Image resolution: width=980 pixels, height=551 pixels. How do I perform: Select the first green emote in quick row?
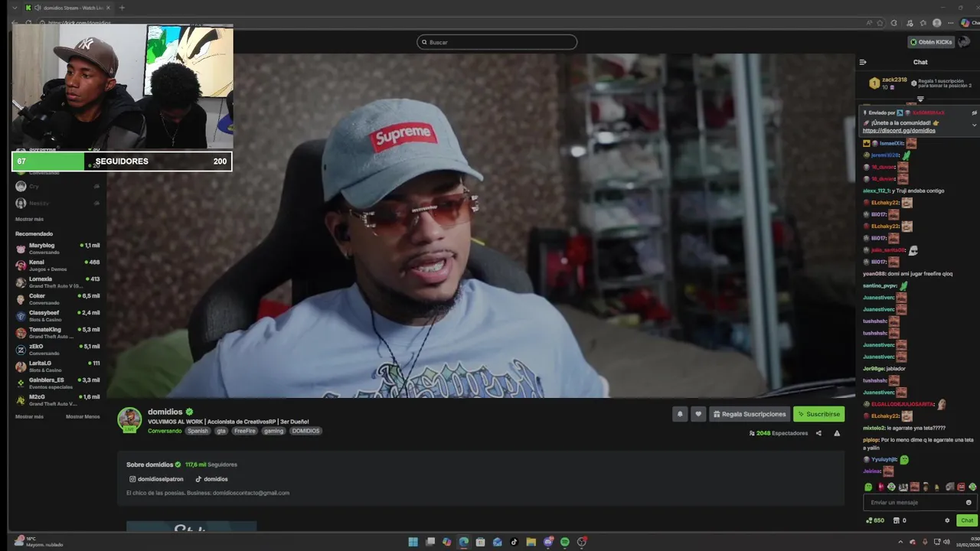pos(868,487)
